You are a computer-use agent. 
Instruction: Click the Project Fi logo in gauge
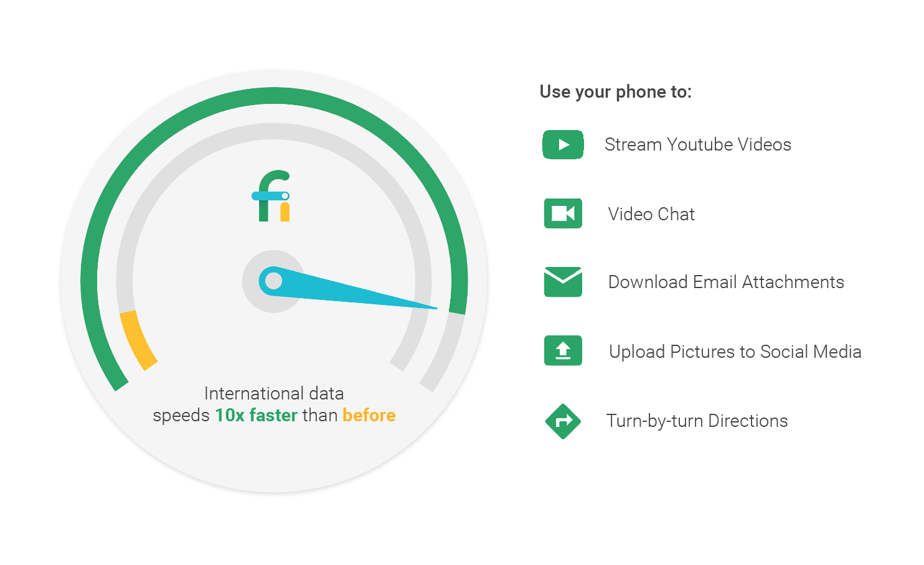pos(272,196)
